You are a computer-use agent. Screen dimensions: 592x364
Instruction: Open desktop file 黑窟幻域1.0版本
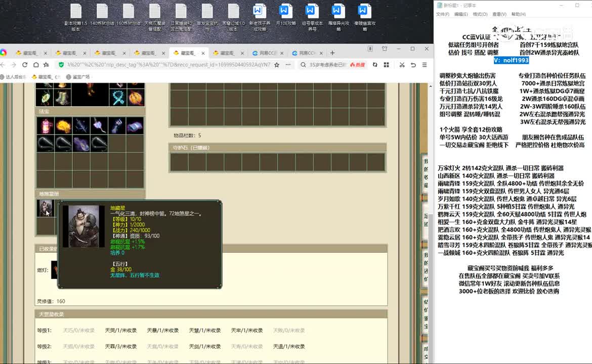(x=233, y=17)
